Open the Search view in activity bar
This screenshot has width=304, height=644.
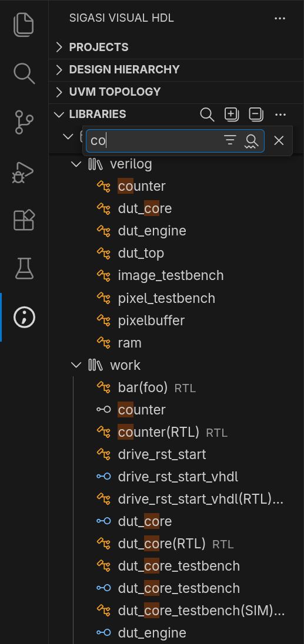[x=24, y=74]
